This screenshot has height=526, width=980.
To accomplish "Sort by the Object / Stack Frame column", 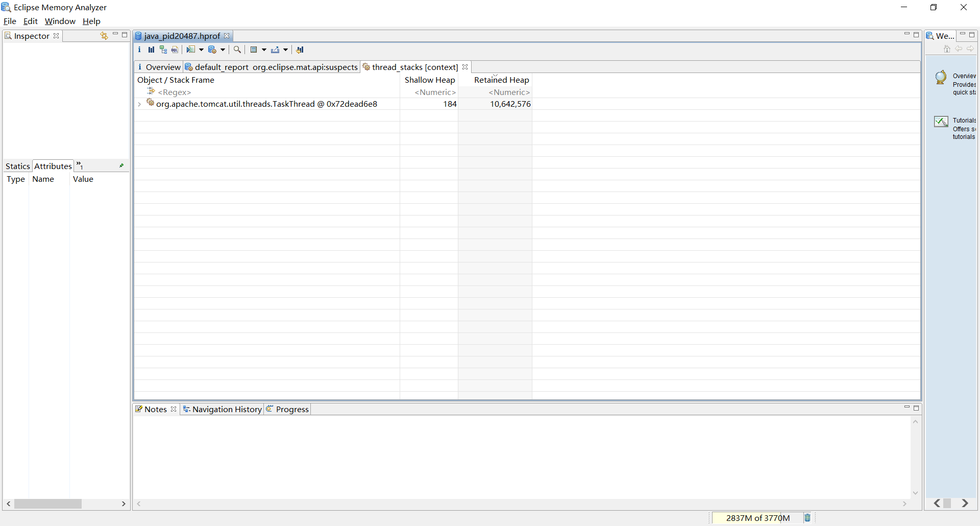I will 267,80.
